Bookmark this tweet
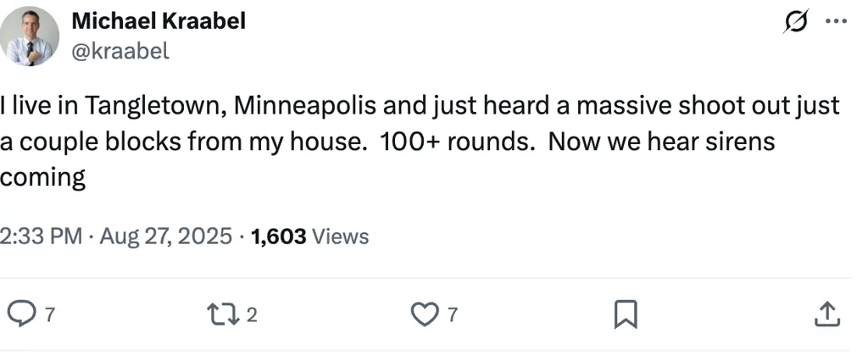The width and height of the screenshot is (868, 356). click(x=625, y=314)
